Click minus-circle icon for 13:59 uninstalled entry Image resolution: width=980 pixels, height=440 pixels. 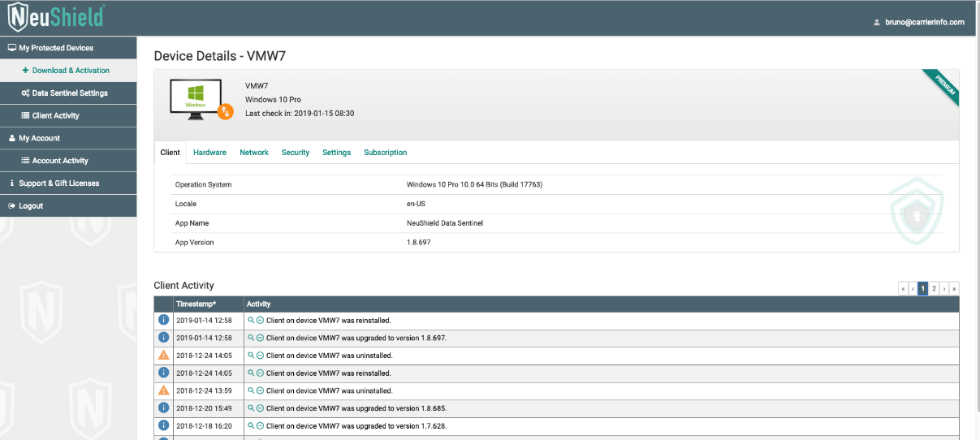click(260, 390)
